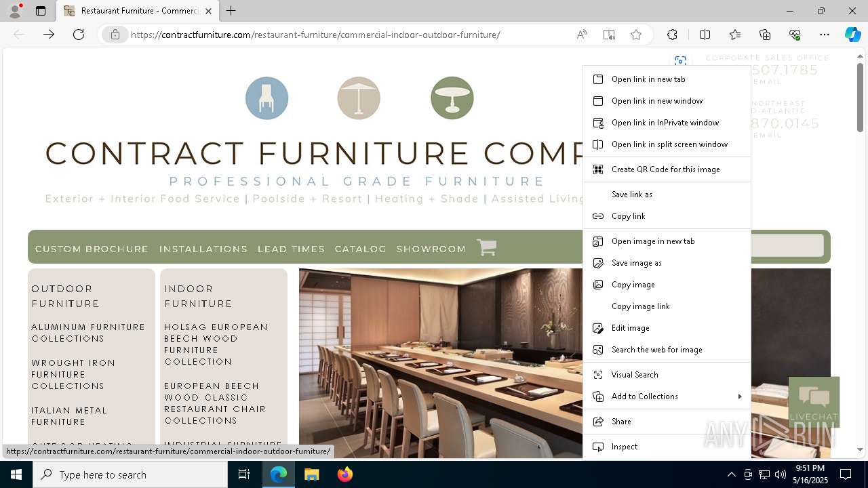
Task: Open Collections toolbar icon
Action: click(x=765, y=35)
